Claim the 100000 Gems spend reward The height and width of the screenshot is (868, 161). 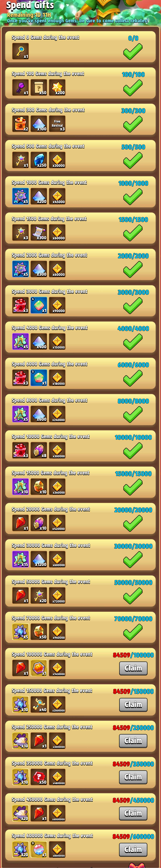click(133, 668)
